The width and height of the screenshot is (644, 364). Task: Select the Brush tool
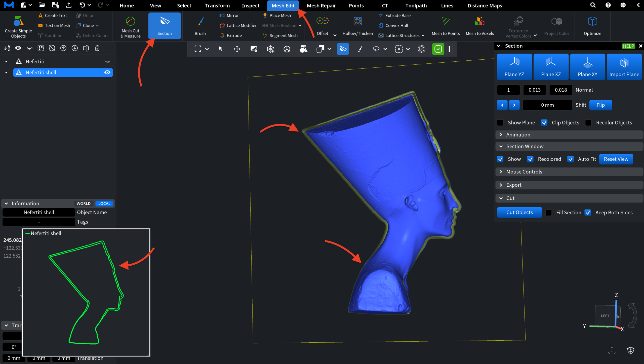(200, 26)
